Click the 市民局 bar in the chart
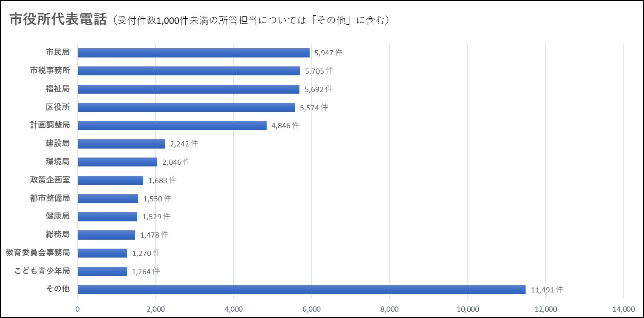Viewport: 644px width, 318px height. (x=193, y=53)
